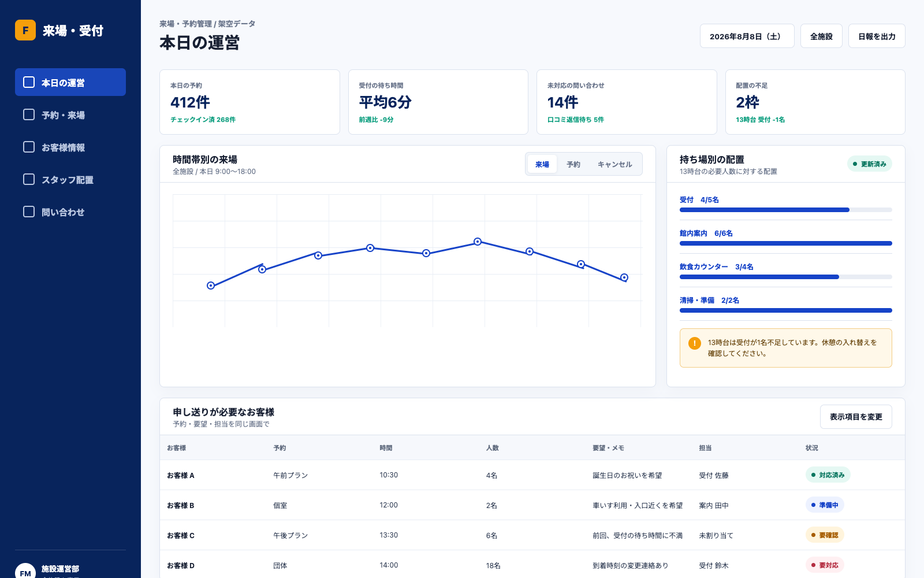Open the 全施設 facility filter
924x578 pixels.
click(821, 36)
